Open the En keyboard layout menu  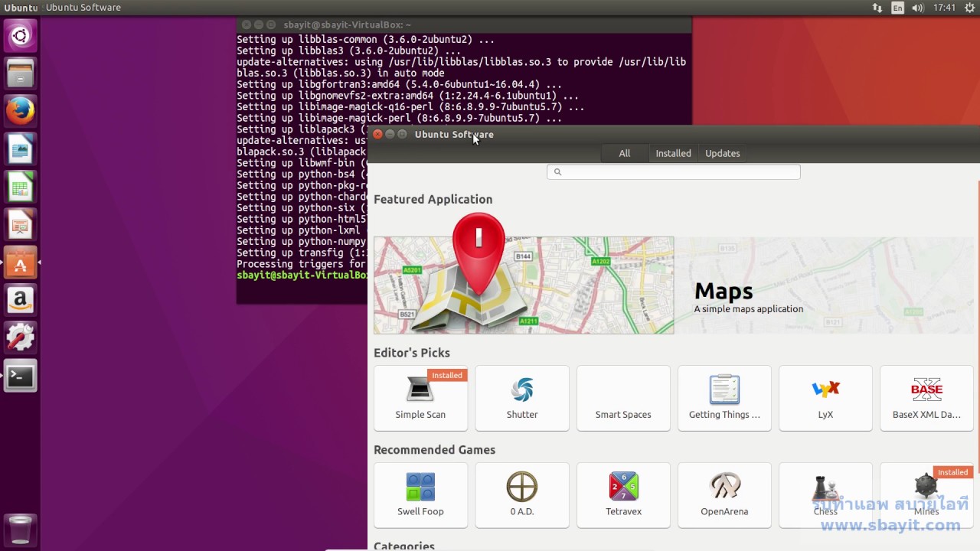897,8
